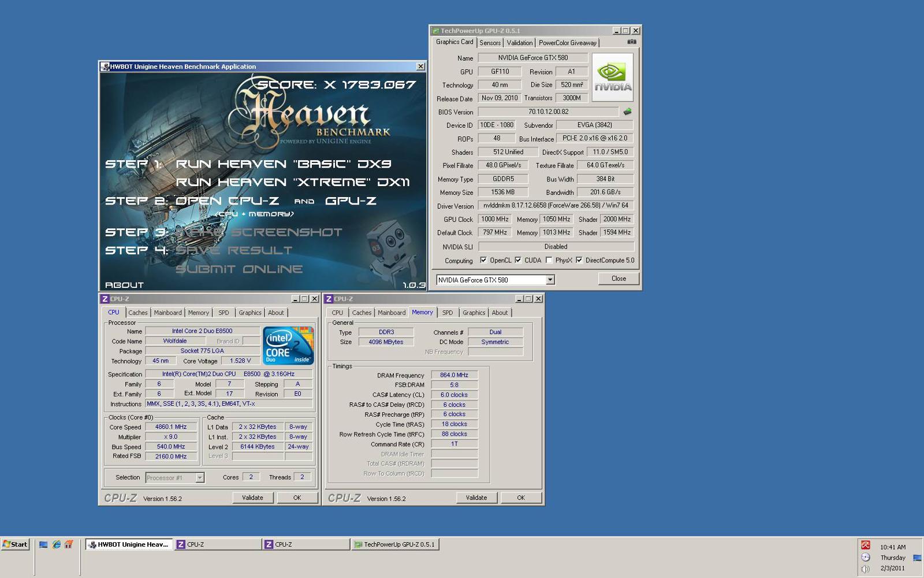This screenshot has height=578, width=924.
Task: Click Run Heaven "Xtreme" DX11 link
Action: point(293,182)
